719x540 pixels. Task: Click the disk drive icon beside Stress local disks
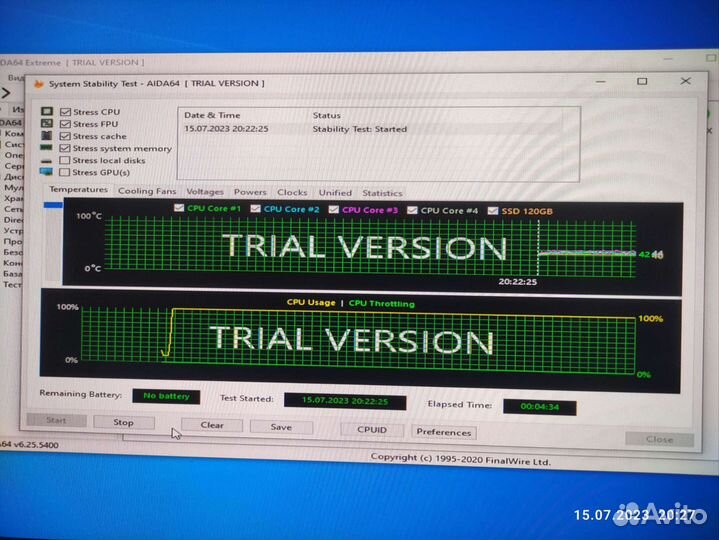47,160
